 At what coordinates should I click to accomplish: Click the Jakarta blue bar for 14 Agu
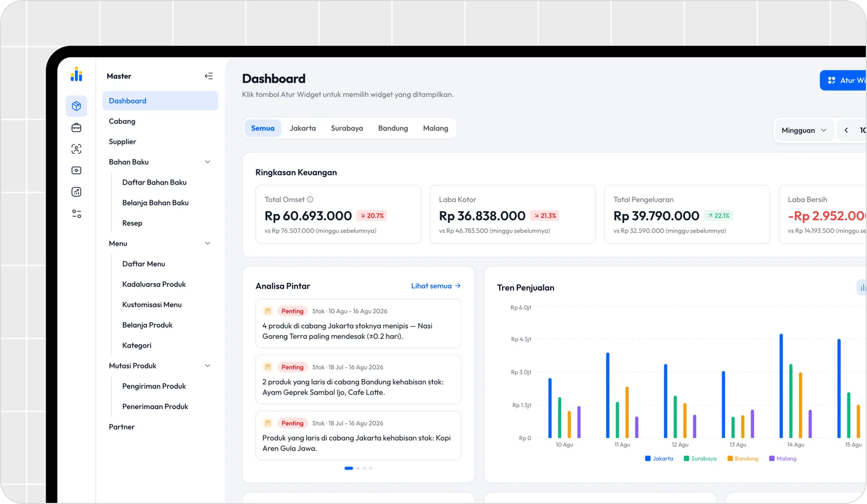[x=781, y=386]
